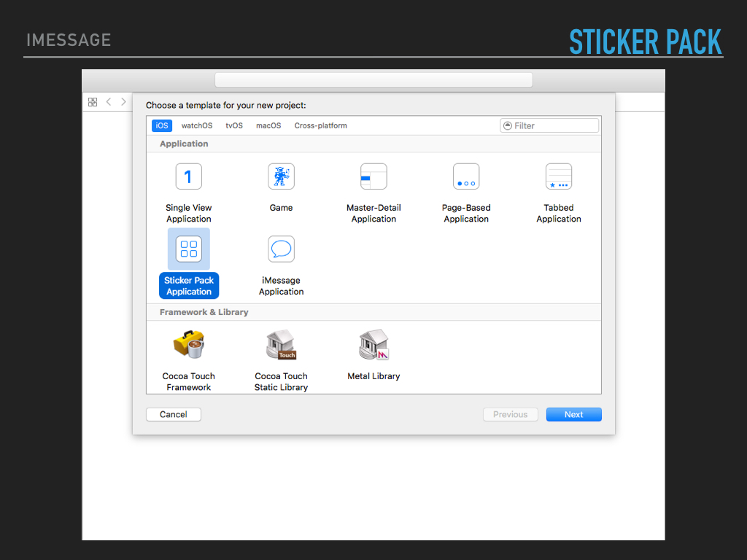Image resolution: width=747 pixels, height=560 pixels.
Task: Switch to the watchOS platform tab
Action: (197, 125)
